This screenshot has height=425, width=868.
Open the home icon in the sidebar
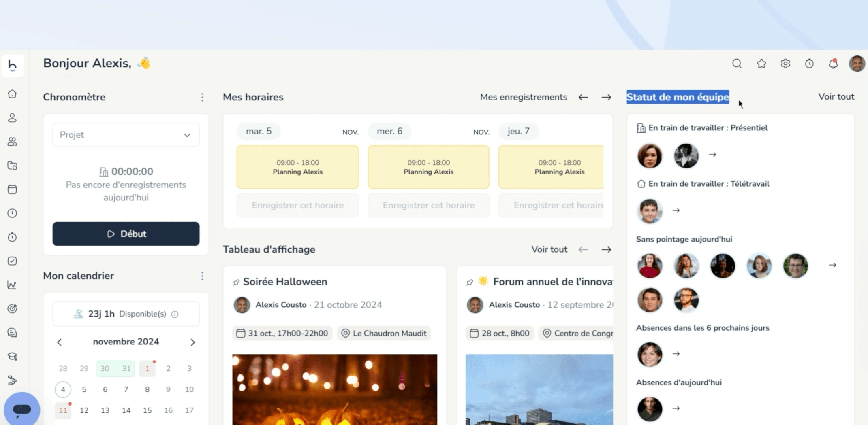point(12,94)
